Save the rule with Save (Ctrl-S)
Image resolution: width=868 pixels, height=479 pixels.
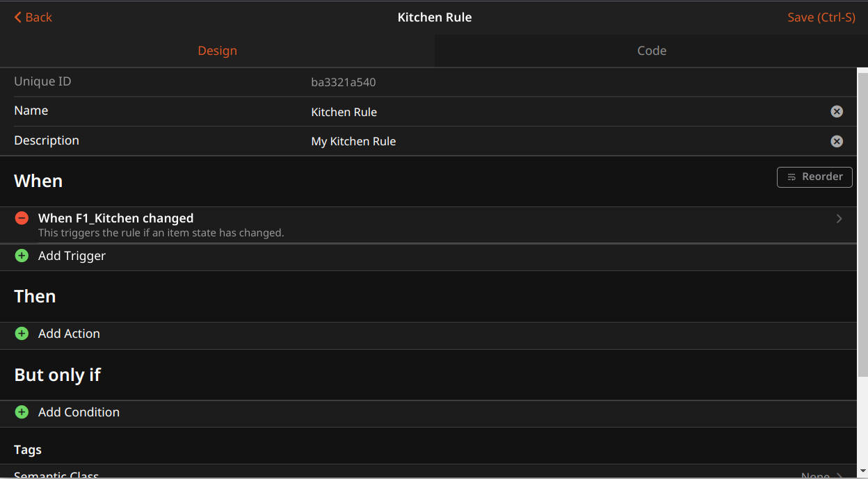pos(821,17)
